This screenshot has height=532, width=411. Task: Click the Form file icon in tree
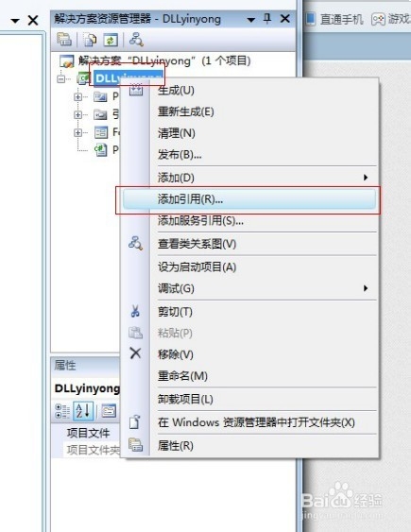coord(101,132)
